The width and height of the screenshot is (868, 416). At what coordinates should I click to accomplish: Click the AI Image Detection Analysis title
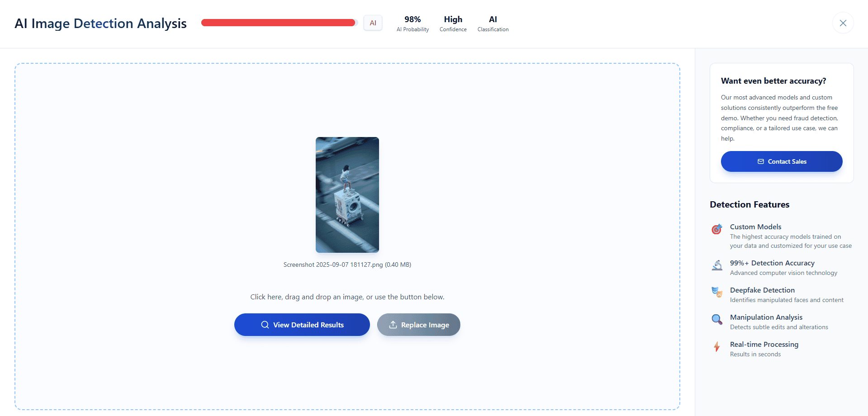(100, 24)
